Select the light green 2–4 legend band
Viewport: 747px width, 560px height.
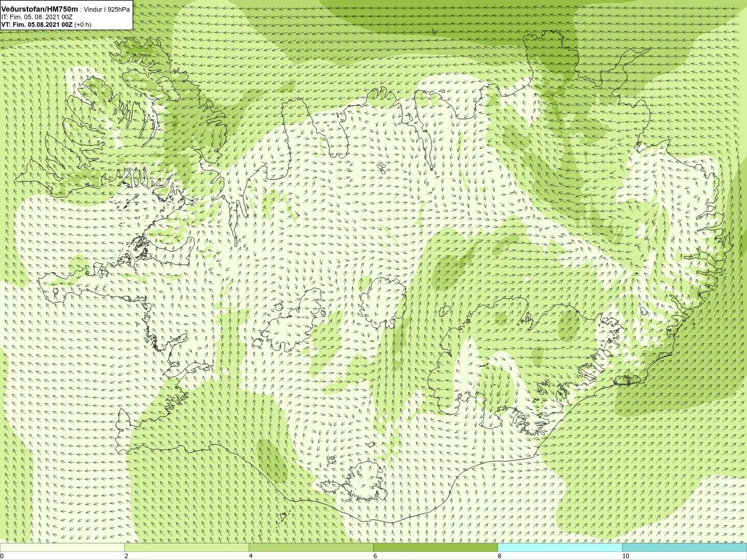(187, 548)
